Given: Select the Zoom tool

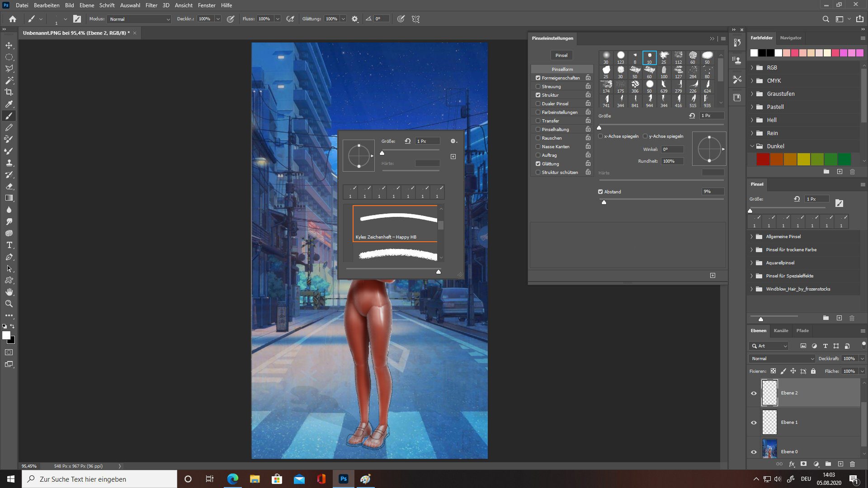Looking at the screenshot, I should (9, 304).
